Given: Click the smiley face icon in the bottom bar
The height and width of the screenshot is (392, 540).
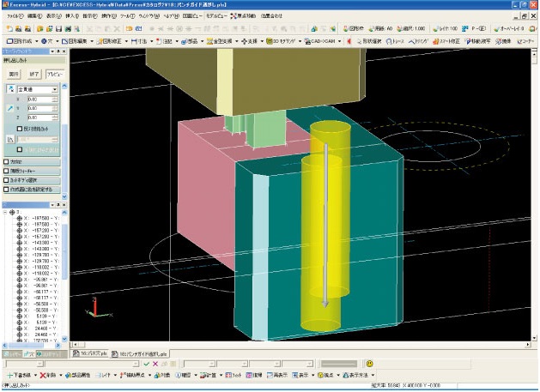Looking at the screenshot, I should point(369,364).
